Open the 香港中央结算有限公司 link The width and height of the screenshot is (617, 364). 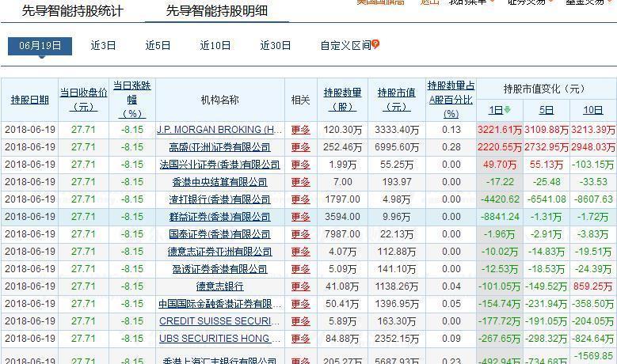click(x=219, y=182)
